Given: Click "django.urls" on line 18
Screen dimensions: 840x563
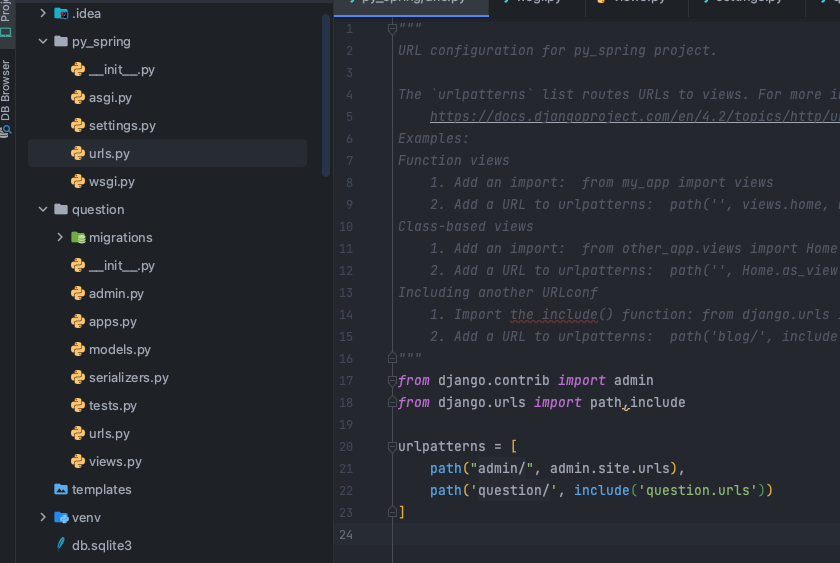Looking at the screenshot, I should pyautogui.click(x=482, y=402).
